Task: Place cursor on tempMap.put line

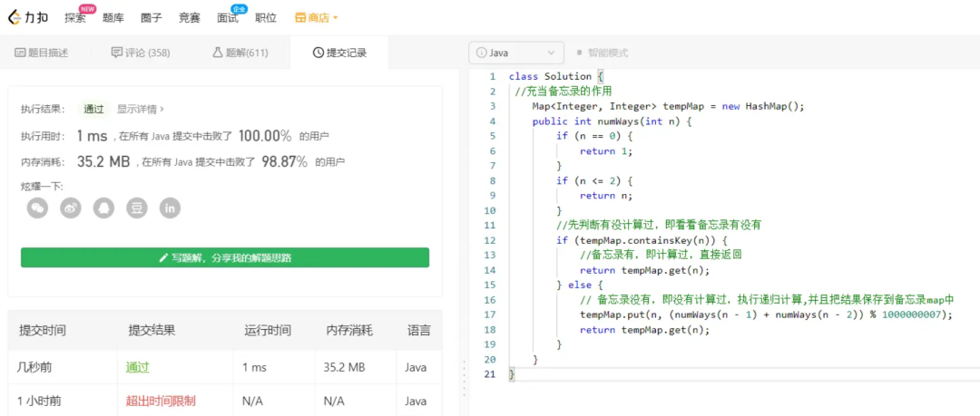Action: 766,314
